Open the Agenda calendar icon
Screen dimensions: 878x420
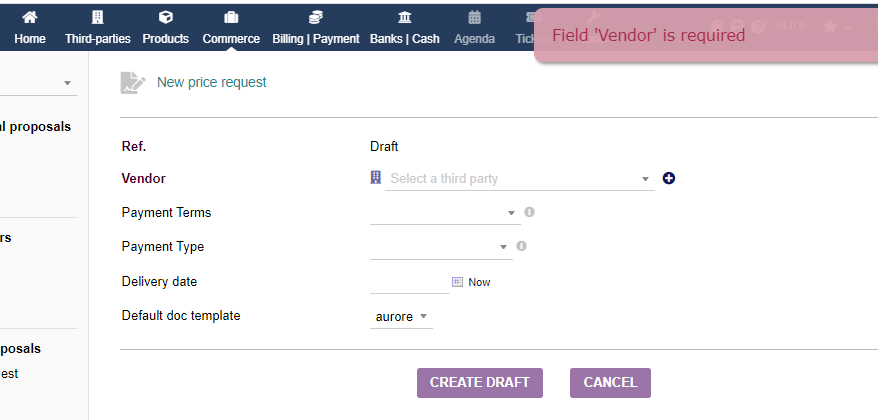click(474, 17)
